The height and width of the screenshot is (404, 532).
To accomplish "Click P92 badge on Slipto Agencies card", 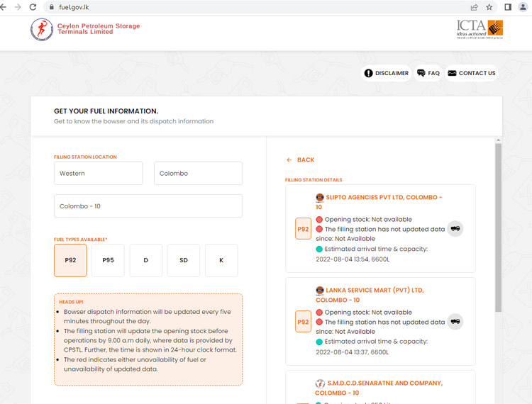I will (303, 229).
